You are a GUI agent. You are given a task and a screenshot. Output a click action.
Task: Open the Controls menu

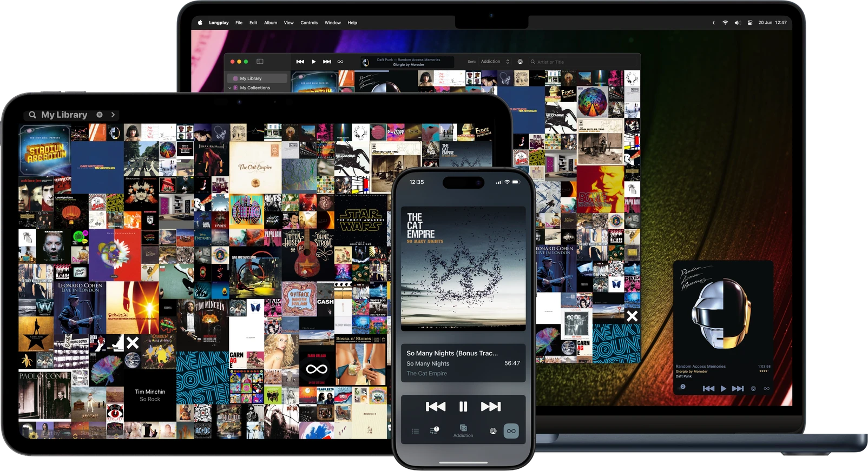(x=309, y=23)
